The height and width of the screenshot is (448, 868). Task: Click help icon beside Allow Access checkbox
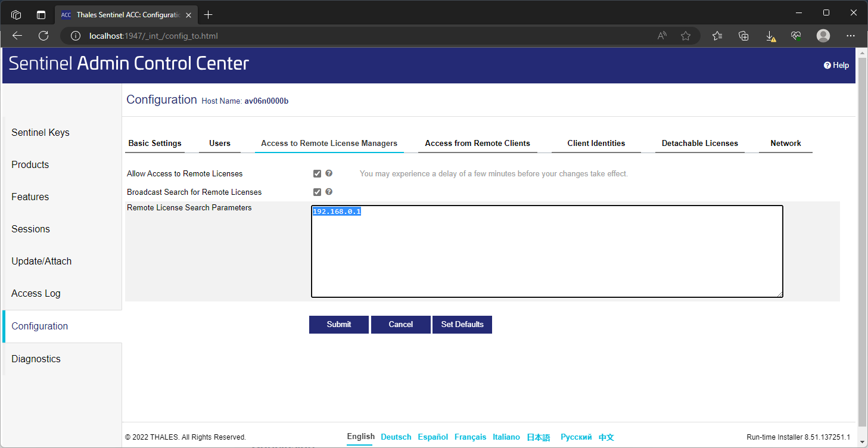click(x=329, y=173)
